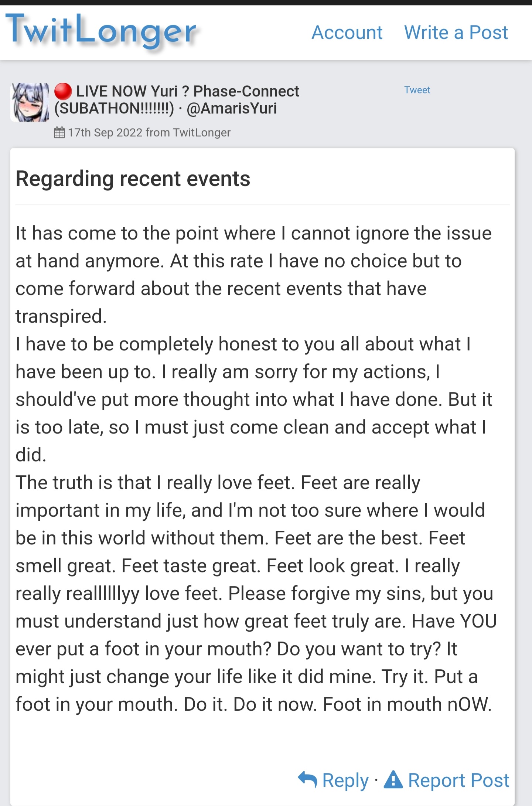This screenshot has width=532, height=806.
Task: Click the warning triangle icon
Action: pyautogui.click(x=393, y=779)
